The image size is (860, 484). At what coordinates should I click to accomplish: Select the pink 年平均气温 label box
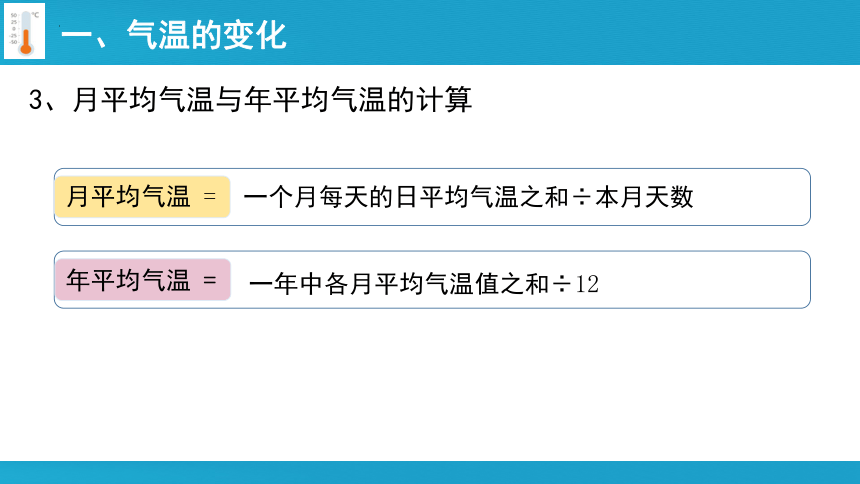point(143,280)
